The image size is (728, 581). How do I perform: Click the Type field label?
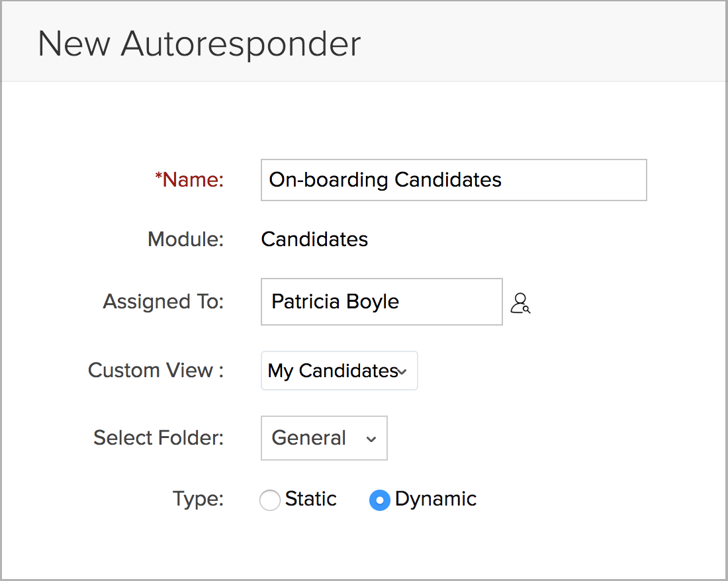tap(199, 499)
